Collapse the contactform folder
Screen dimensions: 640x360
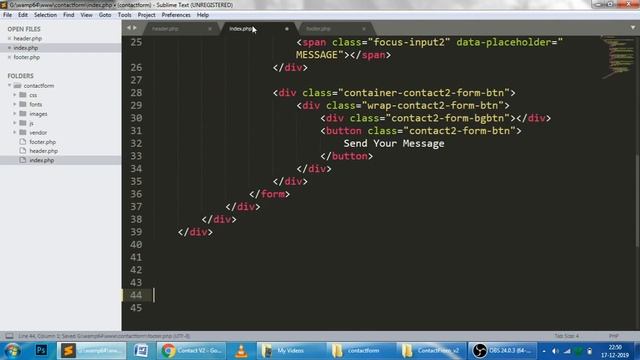tap(9, 85)
